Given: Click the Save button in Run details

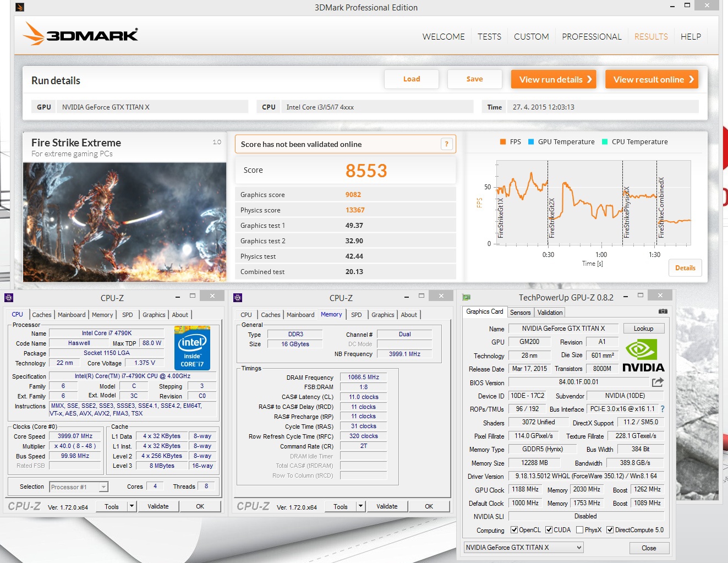Looking at the screenshot, I should pos(474,79).
